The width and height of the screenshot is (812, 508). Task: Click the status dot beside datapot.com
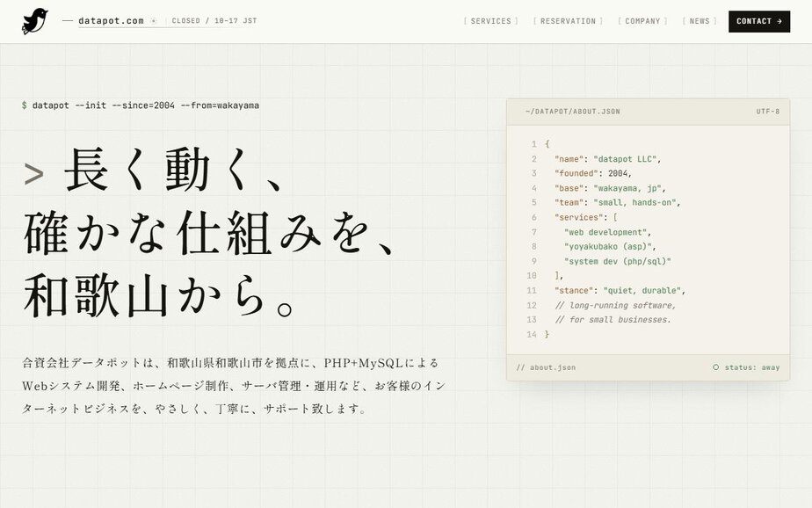154,21
